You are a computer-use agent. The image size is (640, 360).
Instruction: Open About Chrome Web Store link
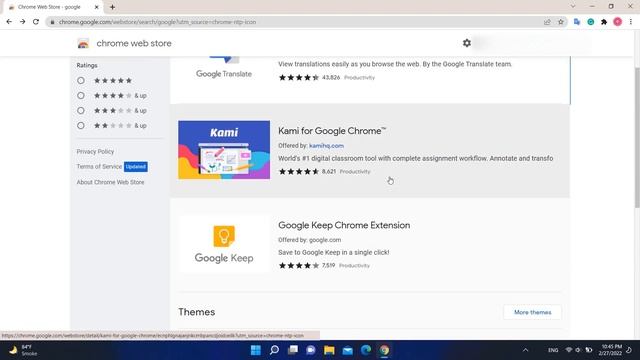click(110, 182)
